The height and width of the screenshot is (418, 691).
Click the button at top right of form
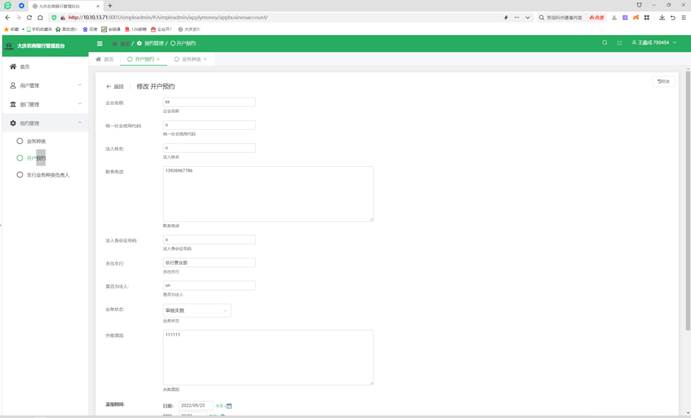tap(663, 81)
